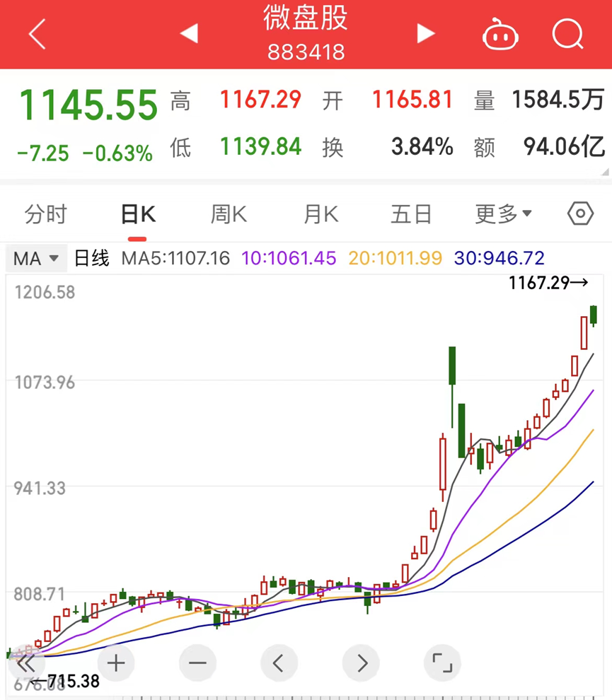The height and width of the screenshot is (700, 612).
Task: Switch to next stock with right arrow
Action: pyautogui.click(x=425, y=33)
